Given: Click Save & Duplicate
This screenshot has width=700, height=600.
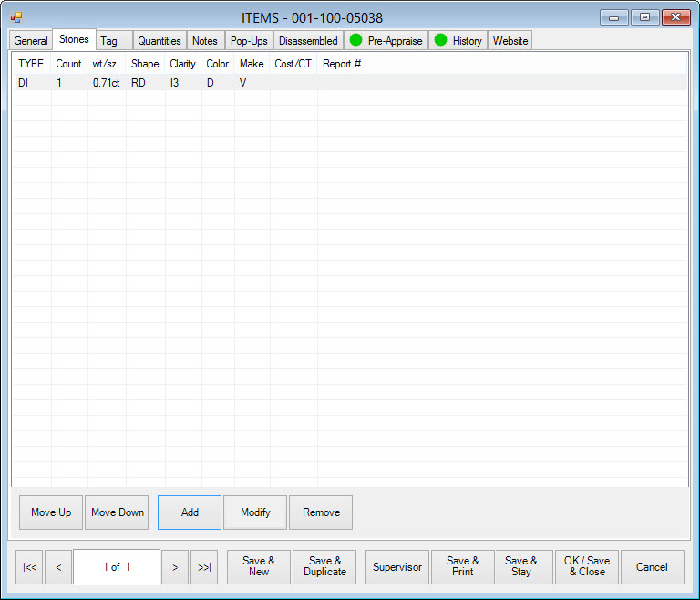Looking at the screenshot, I should (x=324, y=567).
